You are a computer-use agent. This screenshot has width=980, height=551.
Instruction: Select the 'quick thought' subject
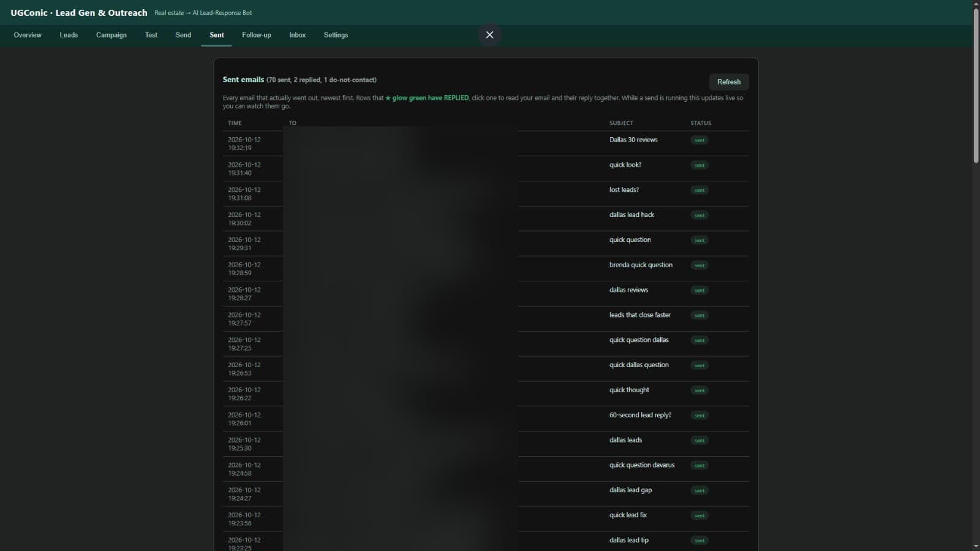point(629,390)
